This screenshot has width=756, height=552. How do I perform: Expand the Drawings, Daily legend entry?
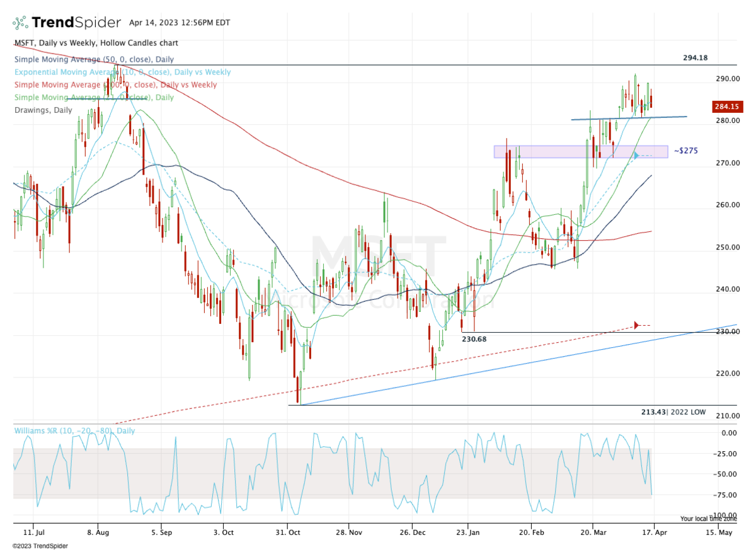pyautogui.click(x=43, y=110)
